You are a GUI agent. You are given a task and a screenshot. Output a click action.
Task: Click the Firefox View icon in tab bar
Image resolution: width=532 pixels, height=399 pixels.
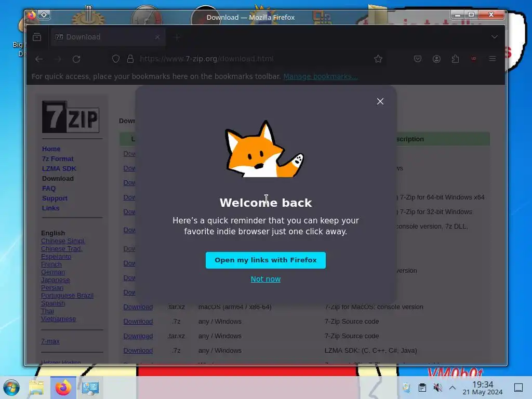point(37,37)
